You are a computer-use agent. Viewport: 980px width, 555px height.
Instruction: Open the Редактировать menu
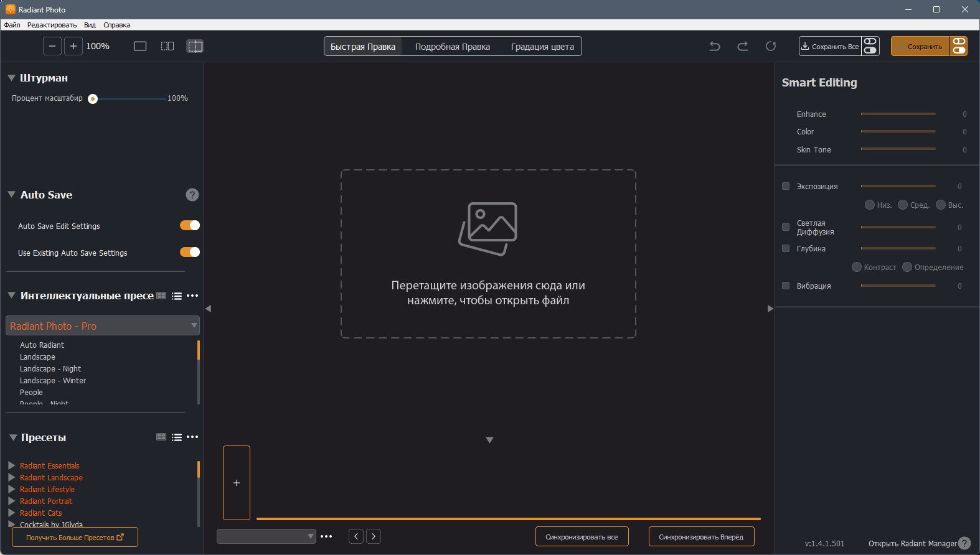(x=52, y=25)
